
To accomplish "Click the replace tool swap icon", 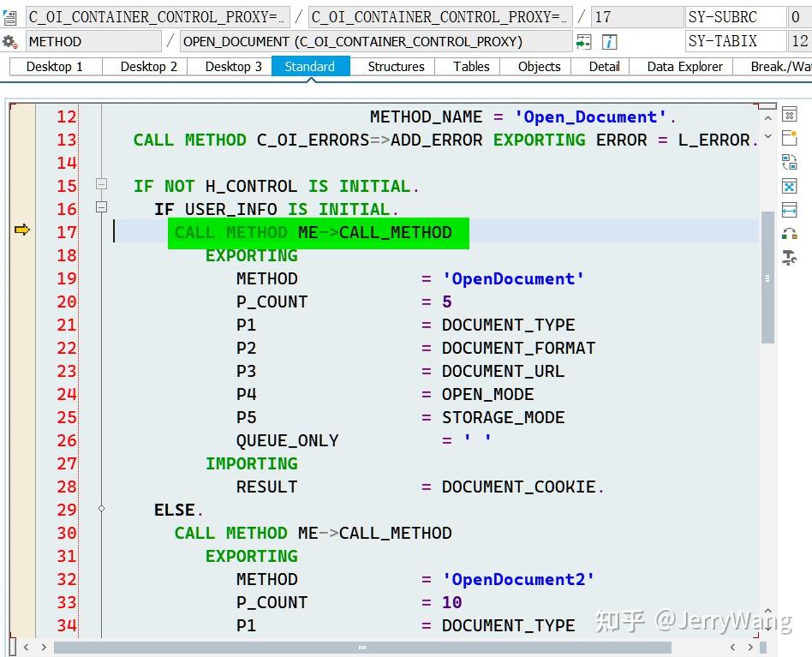I will [790, 161].
